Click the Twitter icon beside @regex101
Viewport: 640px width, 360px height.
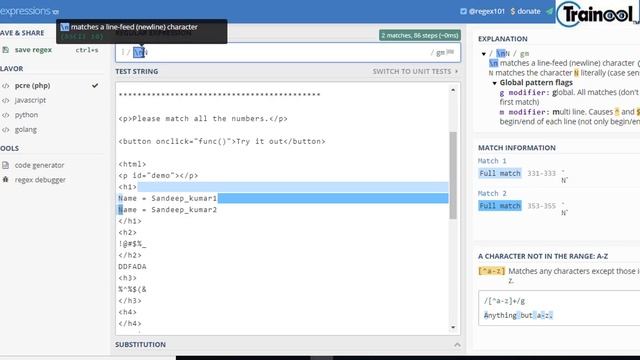463,11
